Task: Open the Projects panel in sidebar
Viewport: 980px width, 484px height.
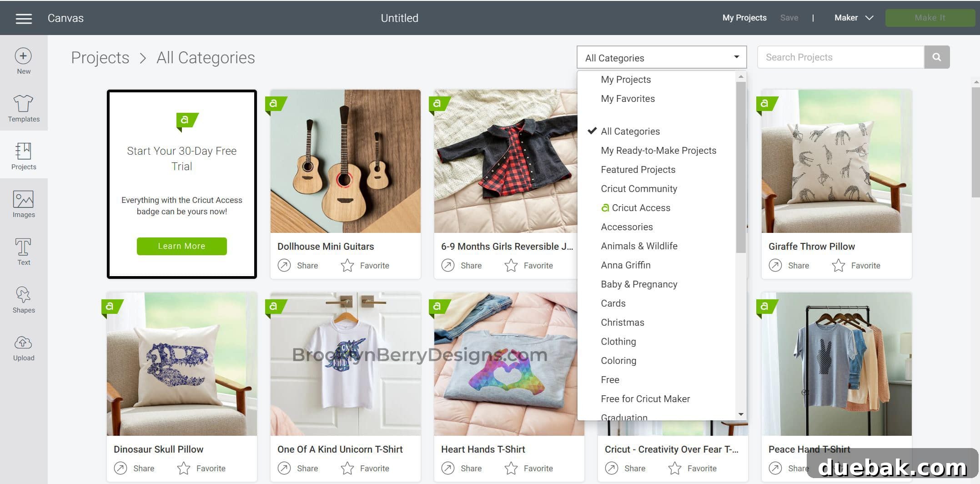Action: (x=24, y=156)
